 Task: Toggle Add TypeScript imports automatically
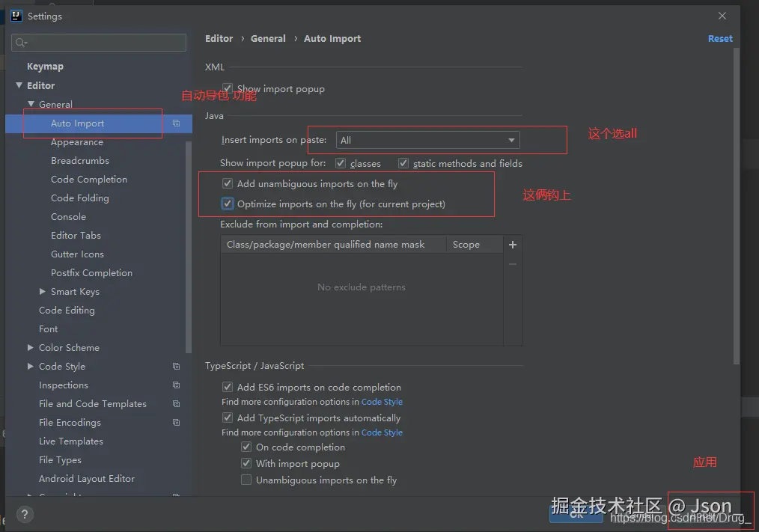coord(228,418)
